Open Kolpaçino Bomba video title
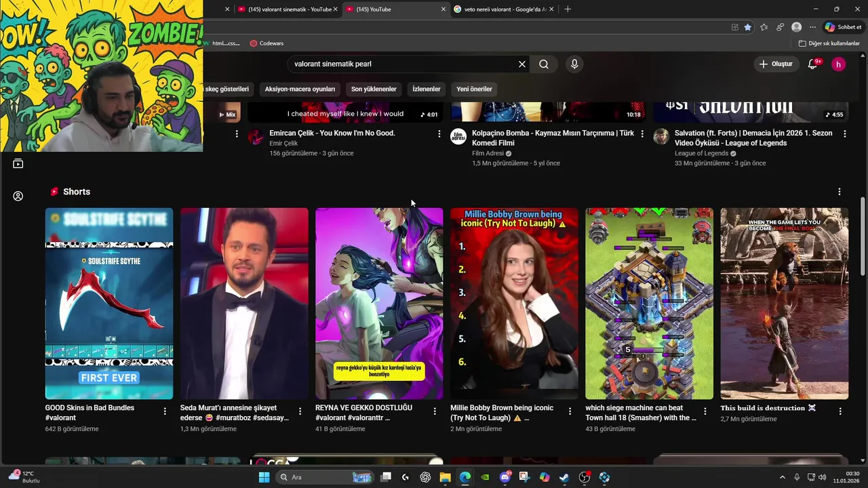The width and height of the screenshot is (868, 488). 553,138
